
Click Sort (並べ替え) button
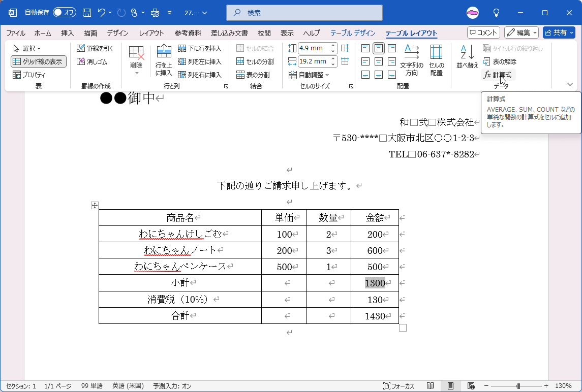(467, 56)
